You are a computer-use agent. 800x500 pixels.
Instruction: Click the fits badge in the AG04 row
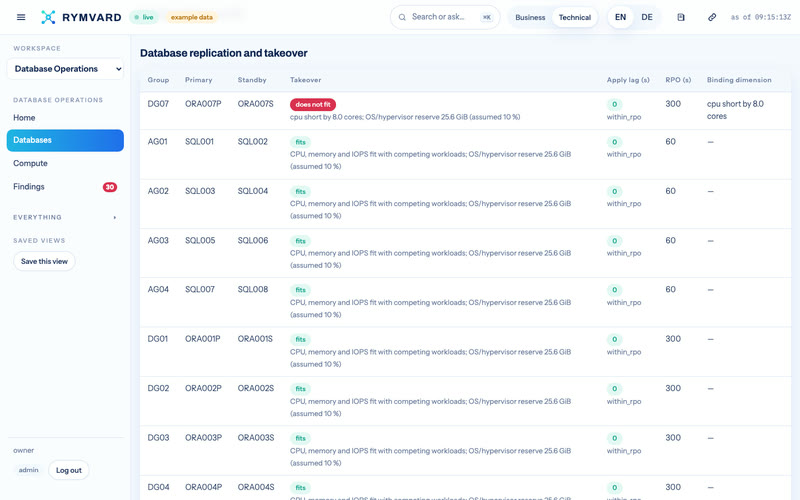point(301,290)
